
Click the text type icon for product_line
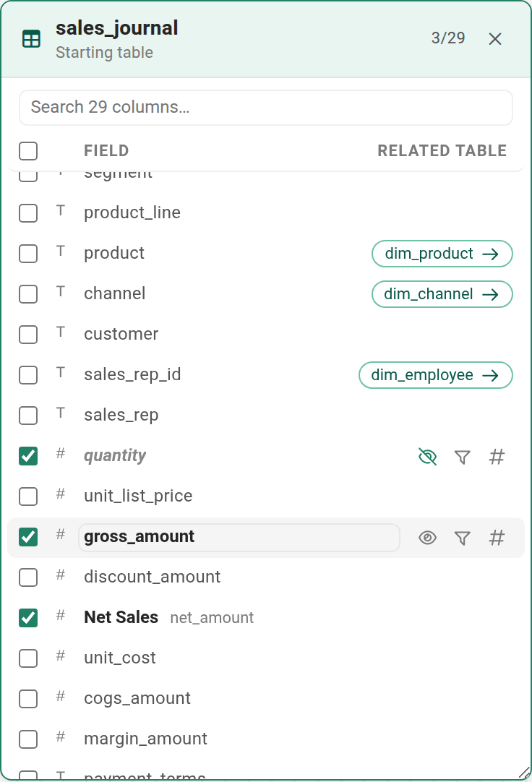coord(60,211)
